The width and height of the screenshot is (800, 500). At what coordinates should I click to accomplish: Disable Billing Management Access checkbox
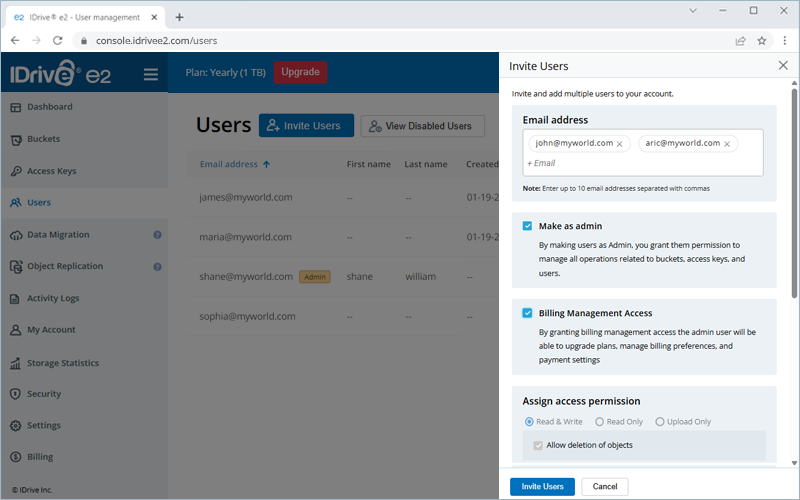tap(527, 313)
